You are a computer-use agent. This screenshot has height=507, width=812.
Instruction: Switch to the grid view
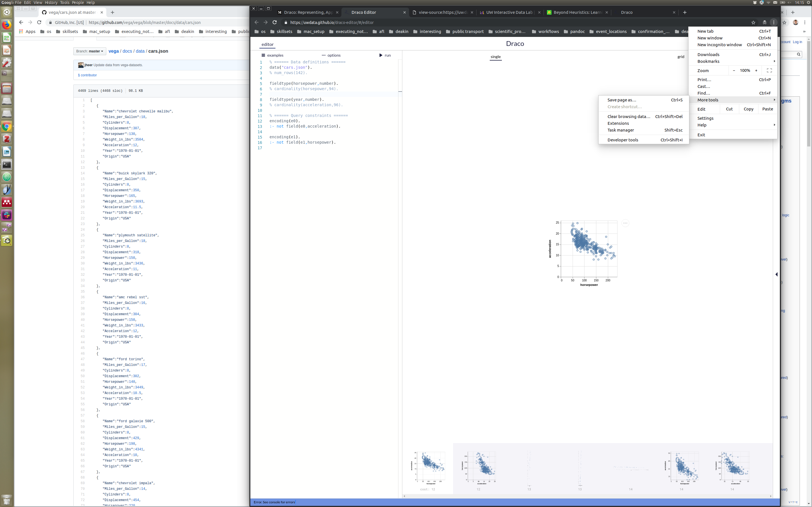point(680,57)
